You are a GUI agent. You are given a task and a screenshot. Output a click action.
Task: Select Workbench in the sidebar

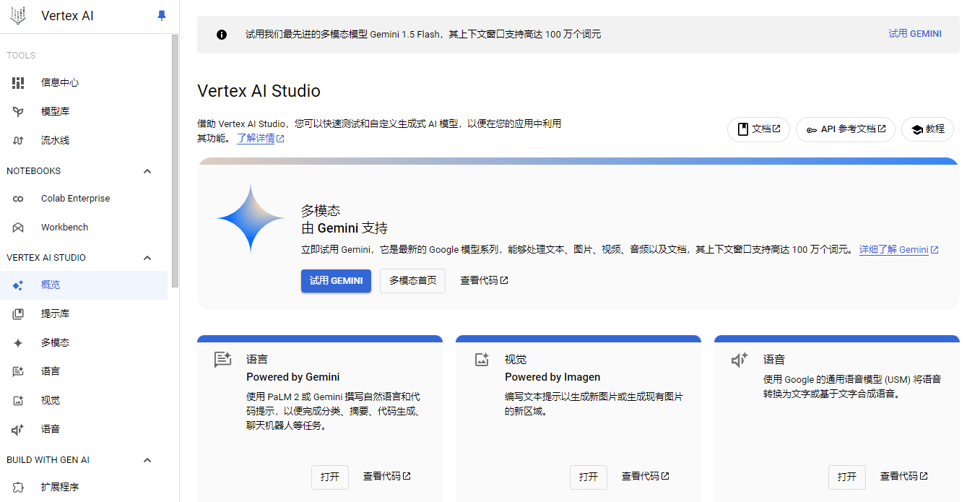84,228
